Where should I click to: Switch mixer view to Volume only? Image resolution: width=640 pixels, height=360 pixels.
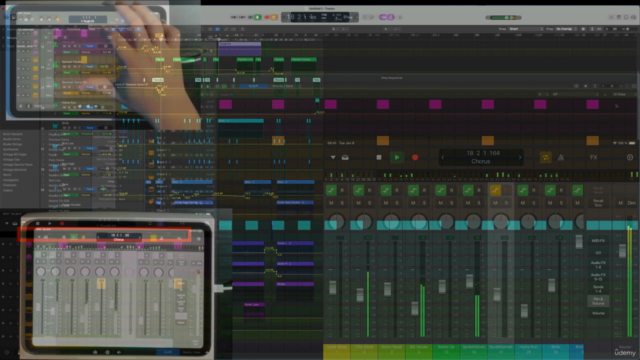pyautogui.click(x=598, y=313)
